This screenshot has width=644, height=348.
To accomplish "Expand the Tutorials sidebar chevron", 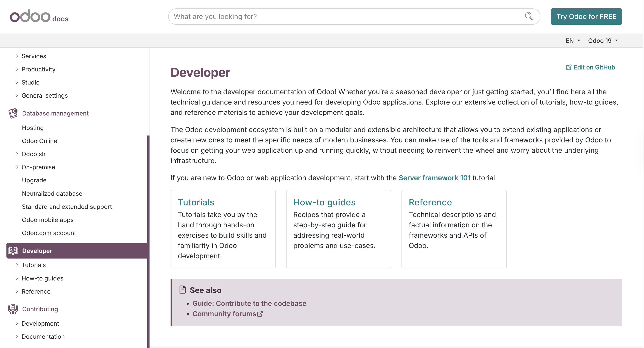I will pos(17,265).
